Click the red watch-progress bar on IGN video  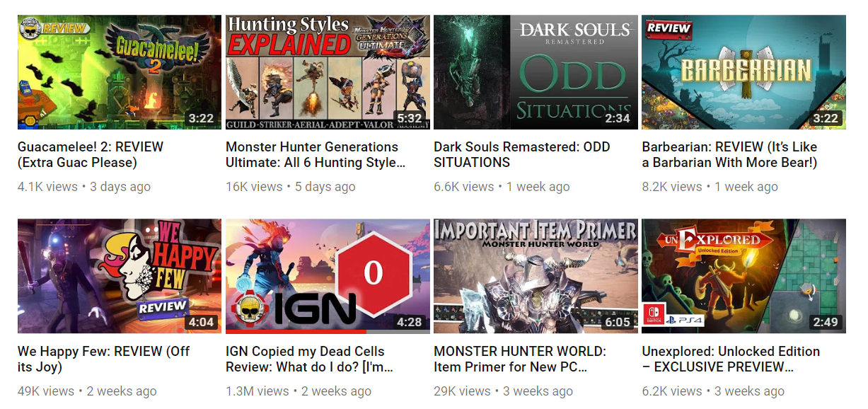coord(296,331)
